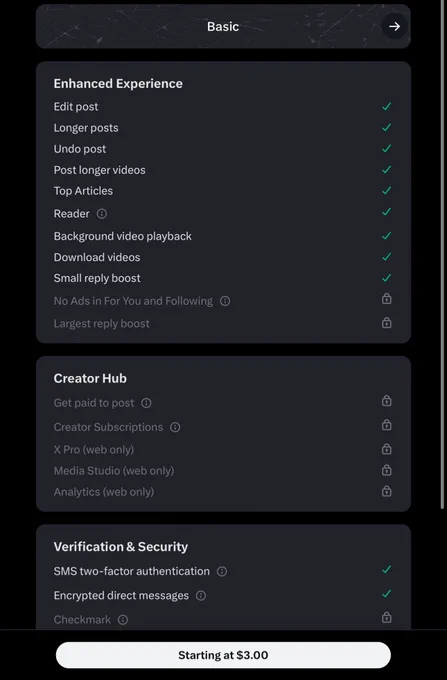Click lock icon next to Analytics (web only)
Viewport: 447px width, 680px height.
[386, 491]
